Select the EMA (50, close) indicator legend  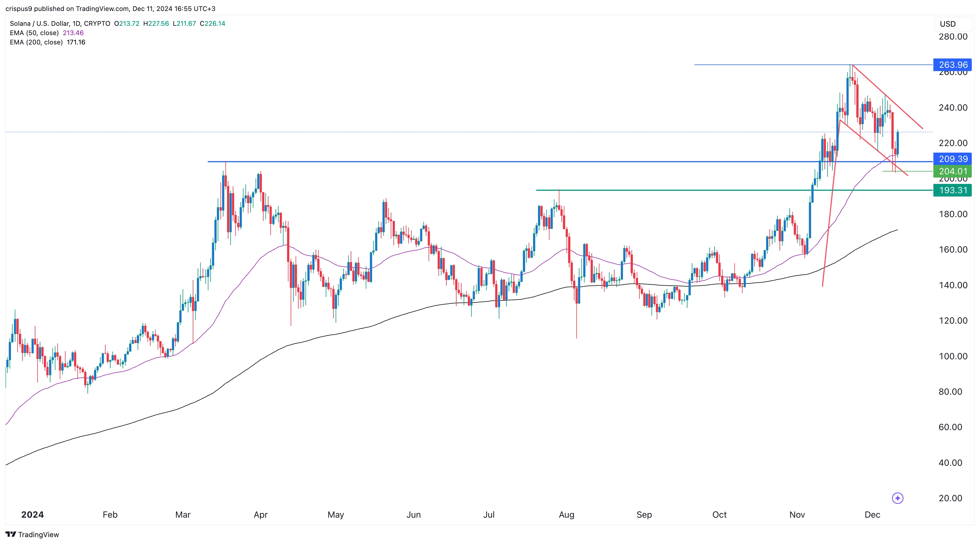(34, 33)
